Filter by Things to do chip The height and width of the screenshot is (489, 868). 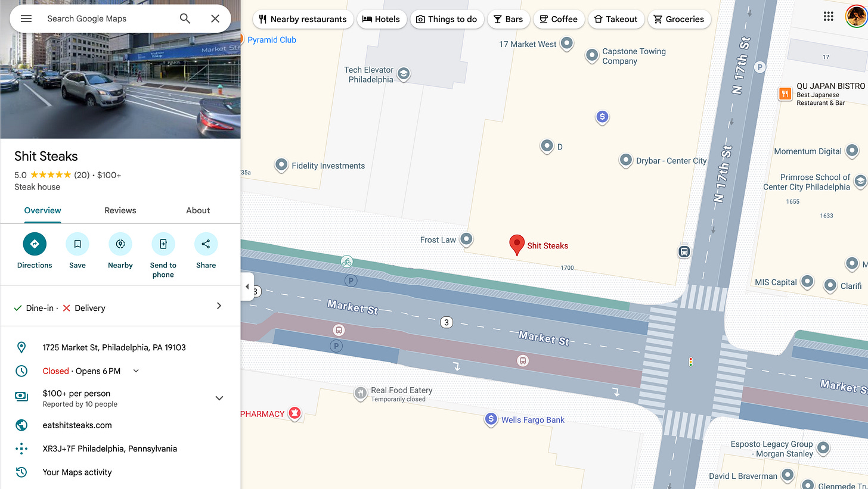[x=447, y=19]
